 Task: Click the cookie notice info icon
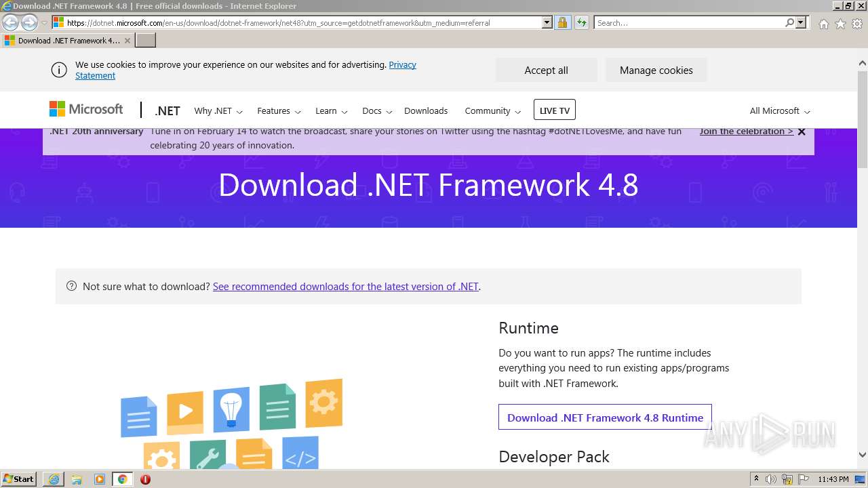point(59,70)
